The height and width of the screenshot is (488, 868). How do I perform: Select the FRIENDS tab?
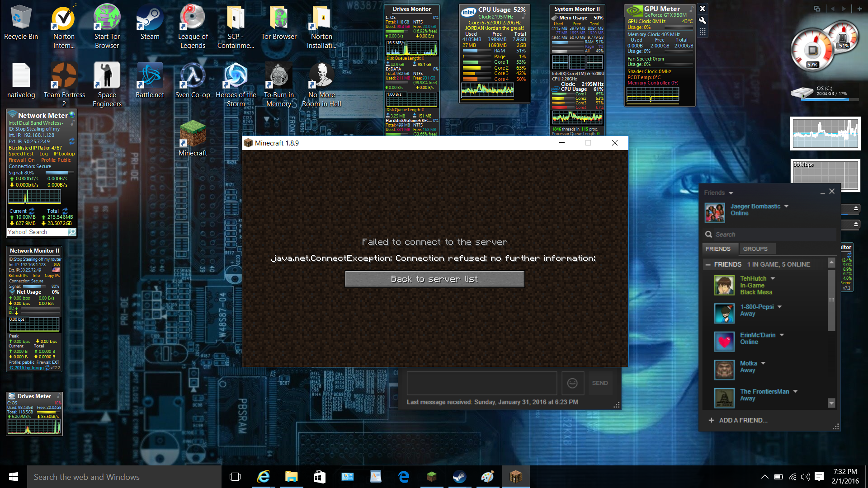click(x=718, y=249)
